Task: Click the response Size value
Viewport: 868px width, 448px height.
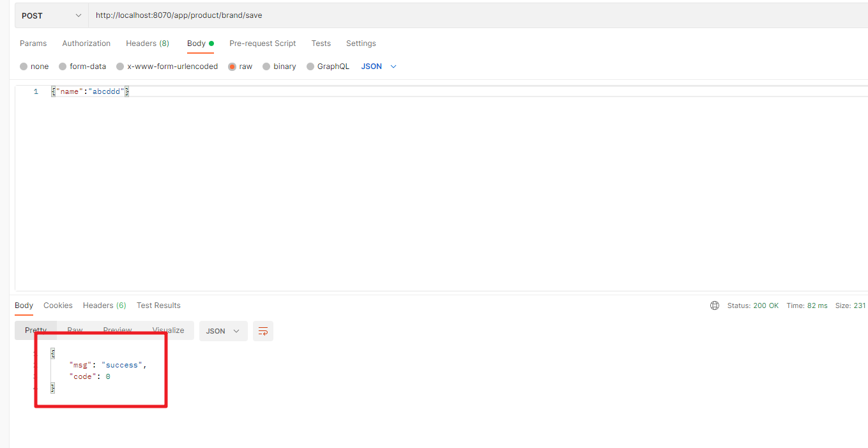Action: tap(851, 305)
